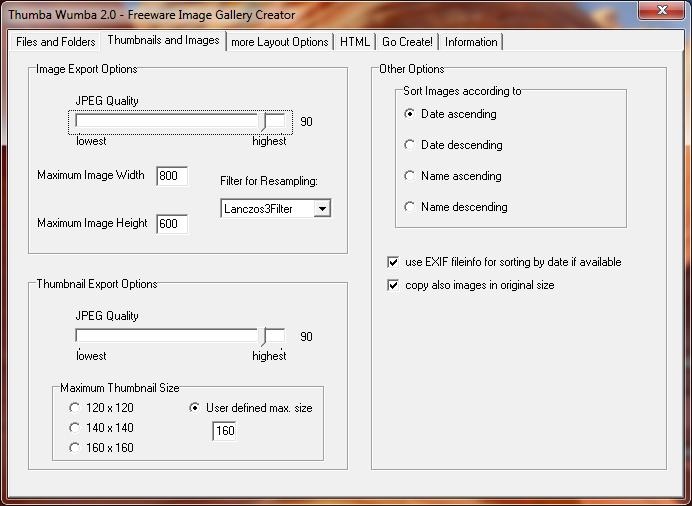
Task: Click the Thumbnail JPEG Quality slider handle
Action: pos(264,337)
